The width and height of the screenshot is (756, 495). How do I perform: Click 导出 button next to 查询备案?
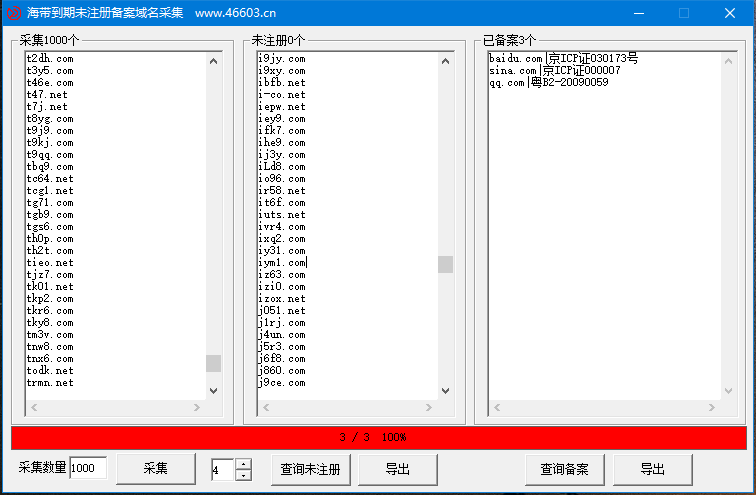[652, 469]
